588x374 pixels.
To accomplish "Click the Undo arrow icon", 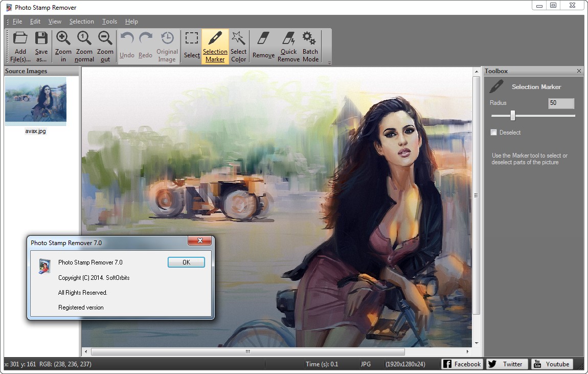I will [127, 38].
